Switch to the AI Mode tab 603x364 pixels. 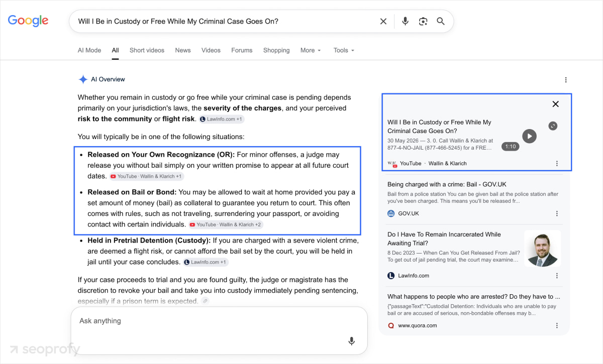point(89,50)
